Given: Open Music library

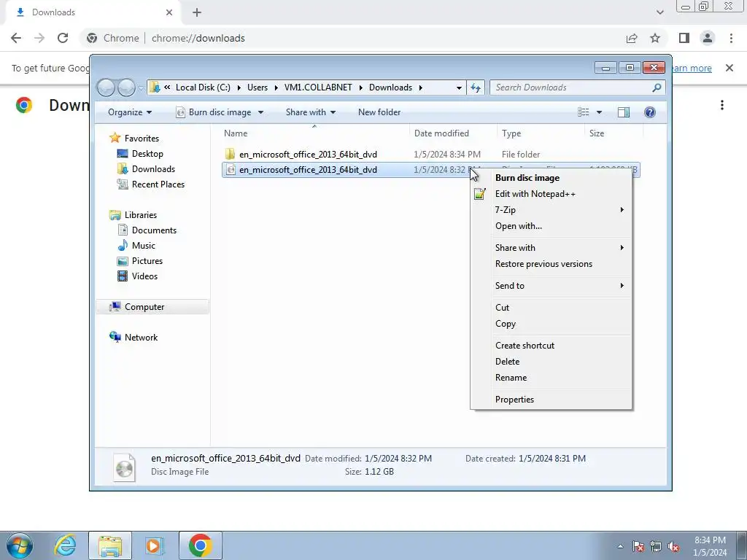Looking at the screenshot, I should [x=144, y=246].
